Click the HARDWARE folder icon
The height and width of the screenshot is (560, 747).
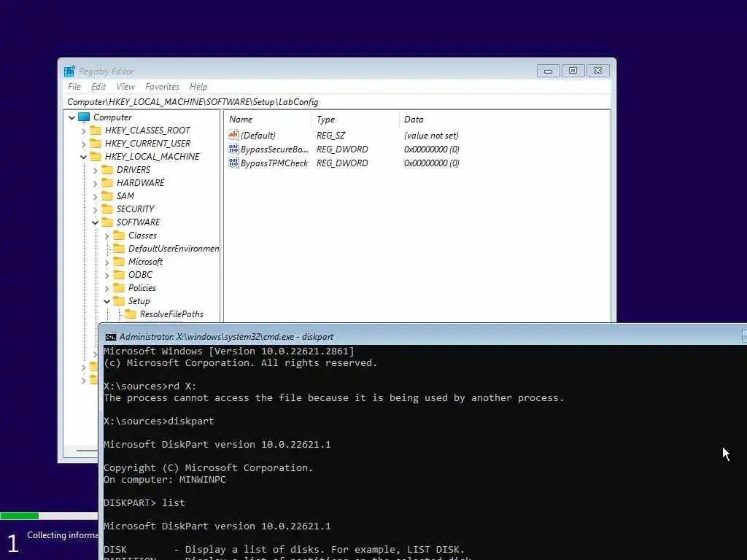(108, 183)
